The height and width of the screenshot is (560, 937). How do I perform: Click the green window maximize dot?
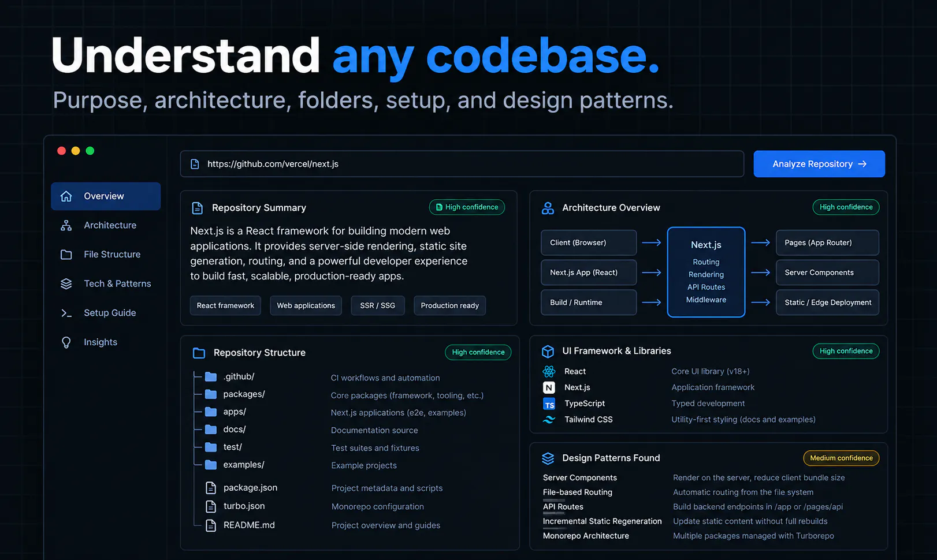(x=90, y=151)
